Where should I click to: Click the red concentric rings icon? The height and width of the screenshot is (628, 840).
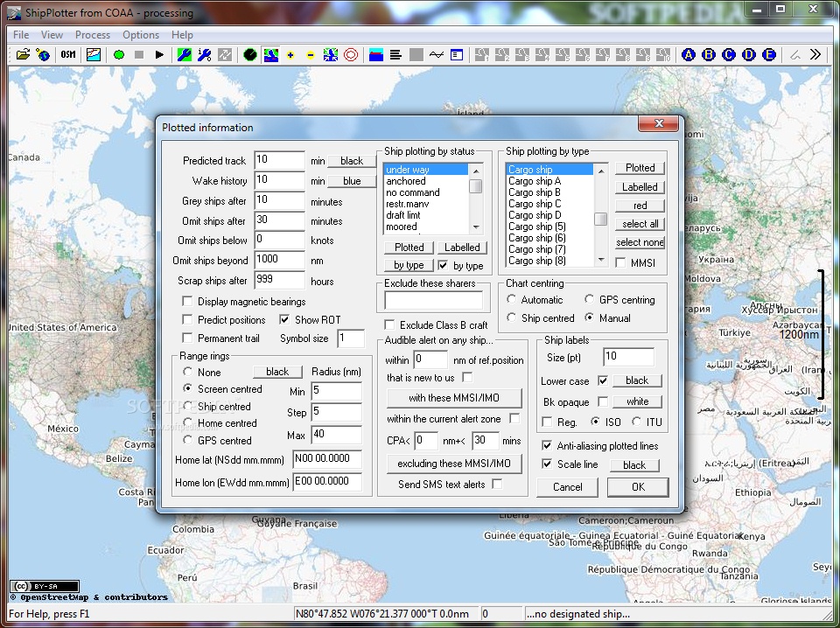pyautogui.click(x=351, y=54)
